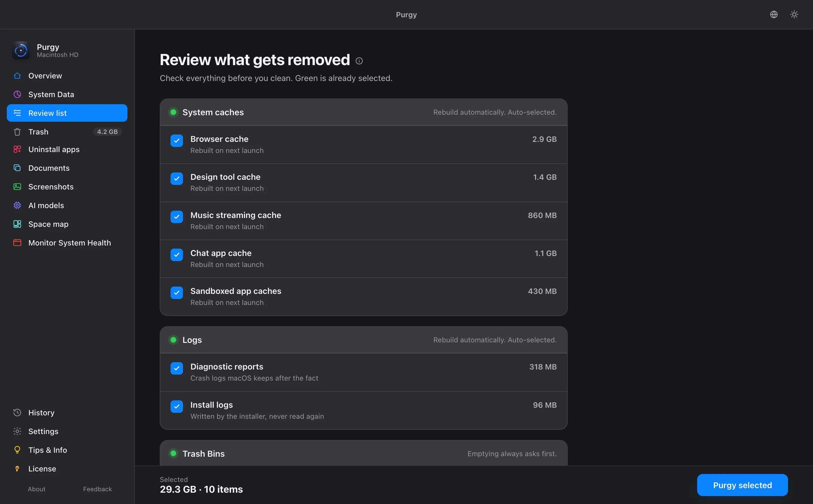This screenshot has height=504, width=813.
Task: Go to the Screenshots section
Action: [67, 187]
